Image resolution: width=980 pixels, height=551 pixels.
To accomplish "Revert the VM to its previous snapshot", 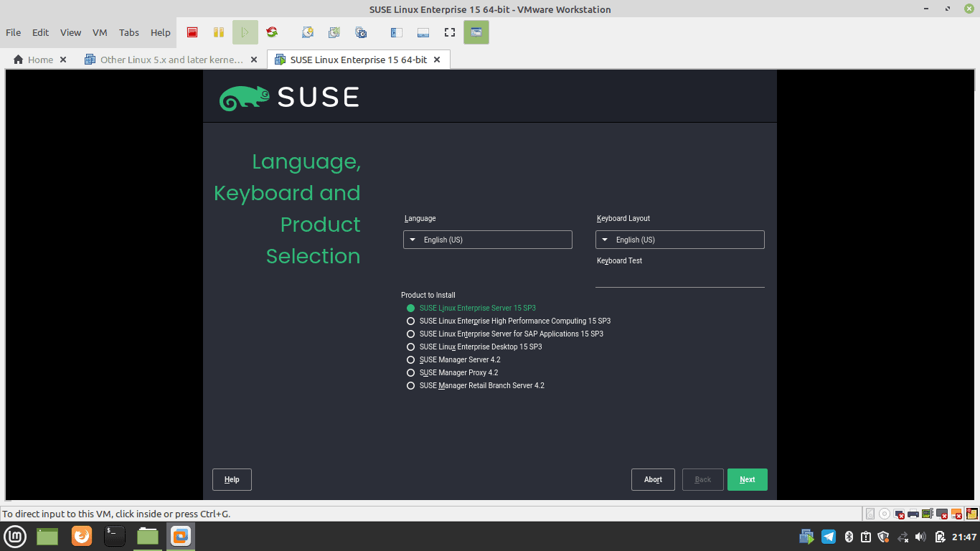I will coord(334,32).
